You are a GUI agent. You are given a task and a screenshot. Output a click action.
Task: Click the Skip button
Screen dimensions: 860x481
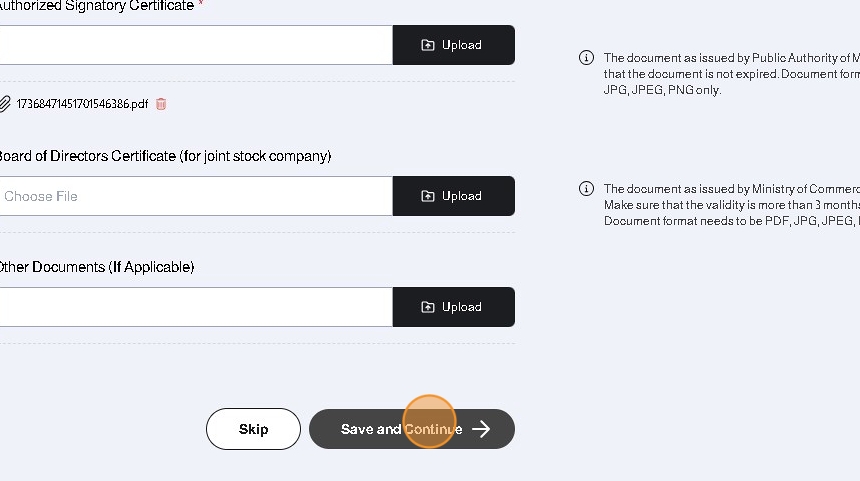[253, 429]
